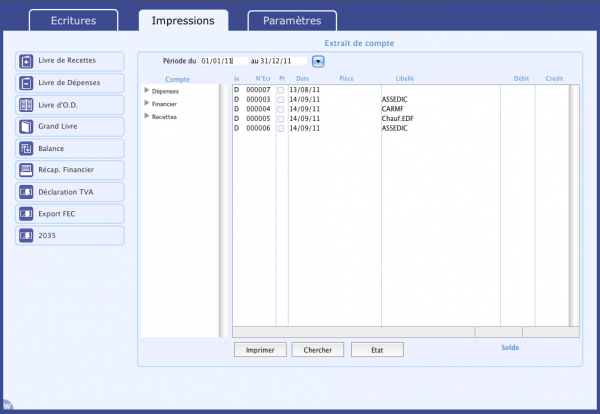Screen dimensions: 600x414
Task: Open the Export FEC function
Action: click(70, 214)
